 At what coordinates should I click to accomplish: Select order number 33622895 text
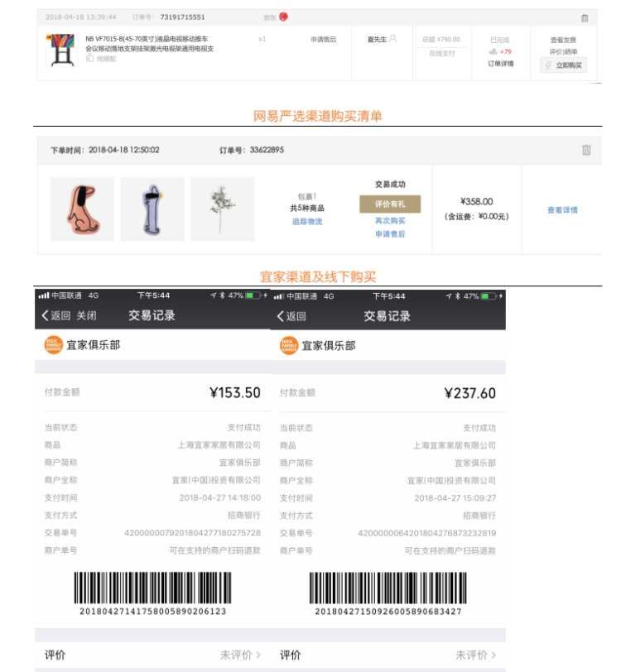(x=267, y=150)
